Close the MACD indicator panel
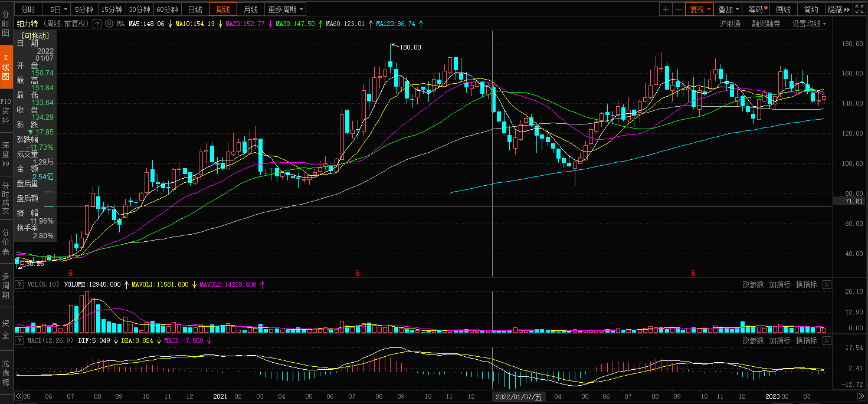 pos(827,341)
